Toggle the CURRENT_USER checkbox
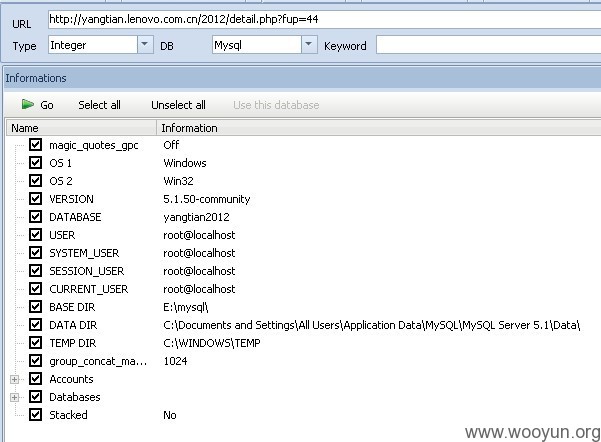The image size is (601, 442). (36, 289)
